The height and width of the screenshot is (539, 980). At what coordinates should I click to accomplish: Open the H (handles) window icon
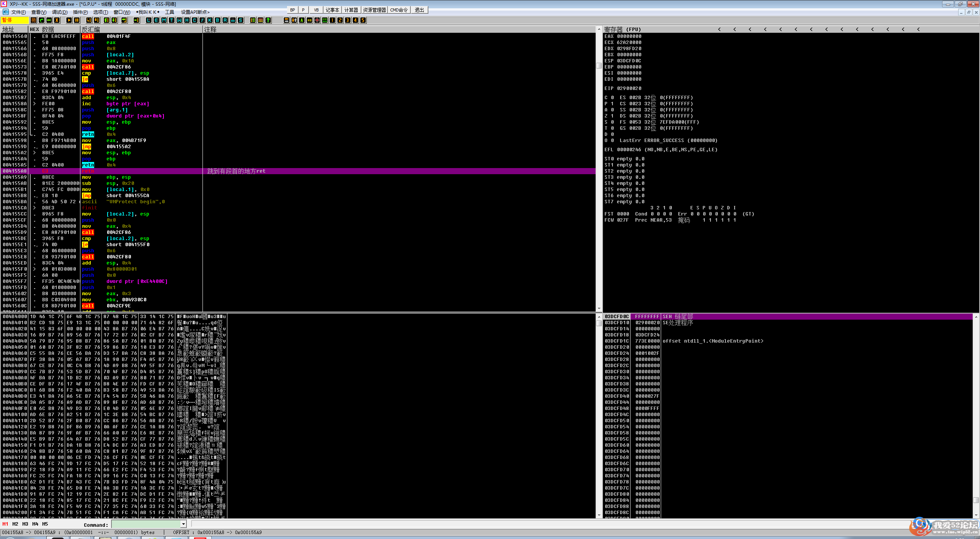[x=187, y=20]
